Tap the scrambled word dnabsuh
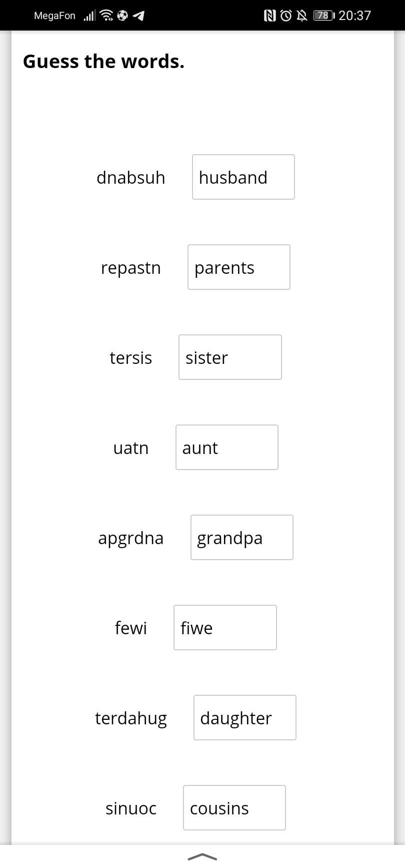 (131, 178)
